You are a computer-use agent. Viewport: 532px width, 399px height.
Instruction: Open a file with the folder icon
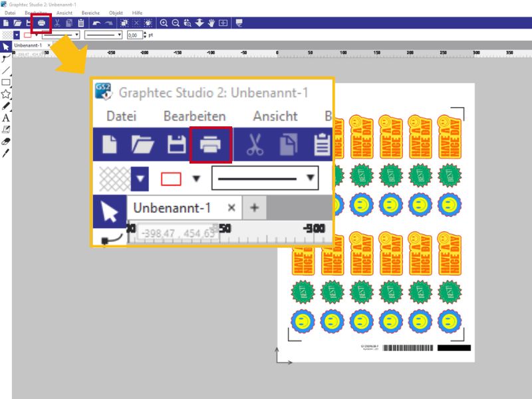[x=17, y=23]
